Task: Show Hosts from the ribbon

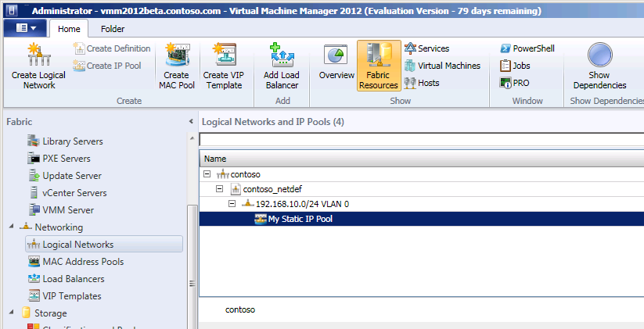Action: tap(422, 83)
